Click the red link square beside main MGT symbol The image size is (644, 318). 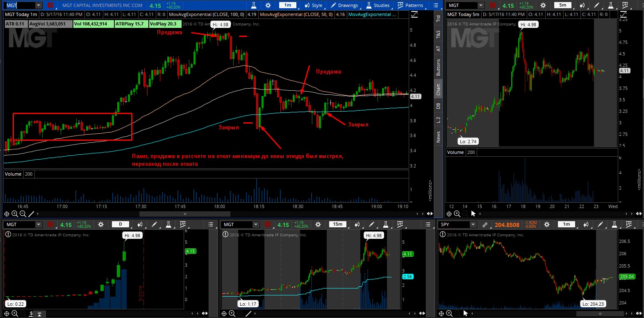pyautogui.click(x=50, y=5)
